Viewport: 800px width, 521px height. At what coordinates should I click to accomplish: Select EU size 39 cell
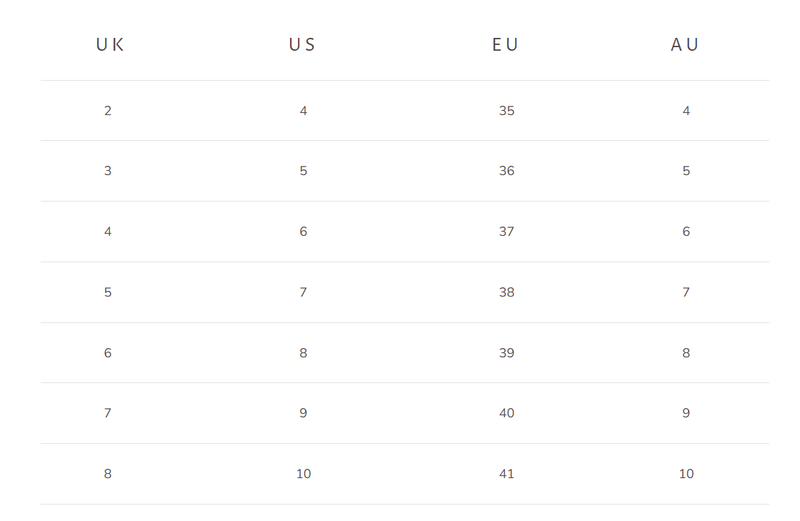point(506,353)
